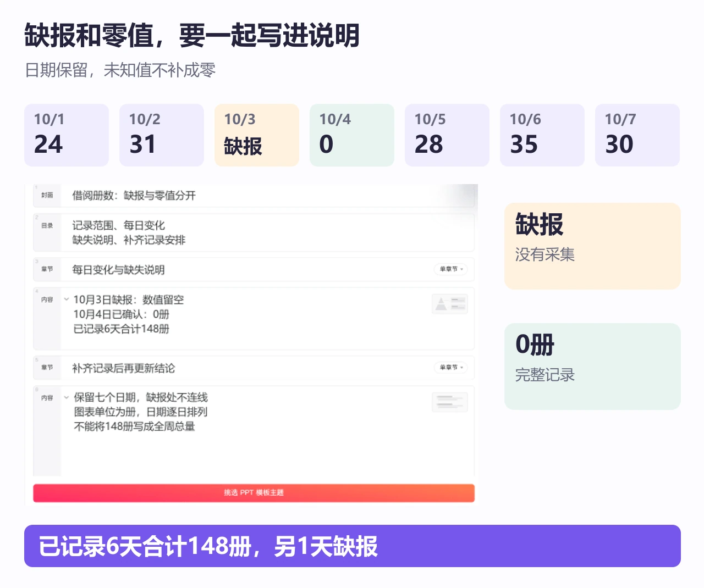Viewport: 704px width, 588px height.
Task: Click the cover title 借阅册数:缺报与零值分开
Action: (x=134, y=196)
